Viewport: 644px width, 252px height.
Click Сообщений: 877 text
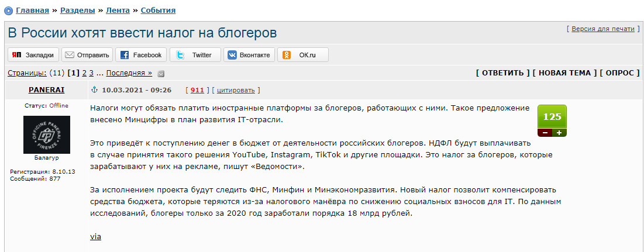click(x=35, y=178)
